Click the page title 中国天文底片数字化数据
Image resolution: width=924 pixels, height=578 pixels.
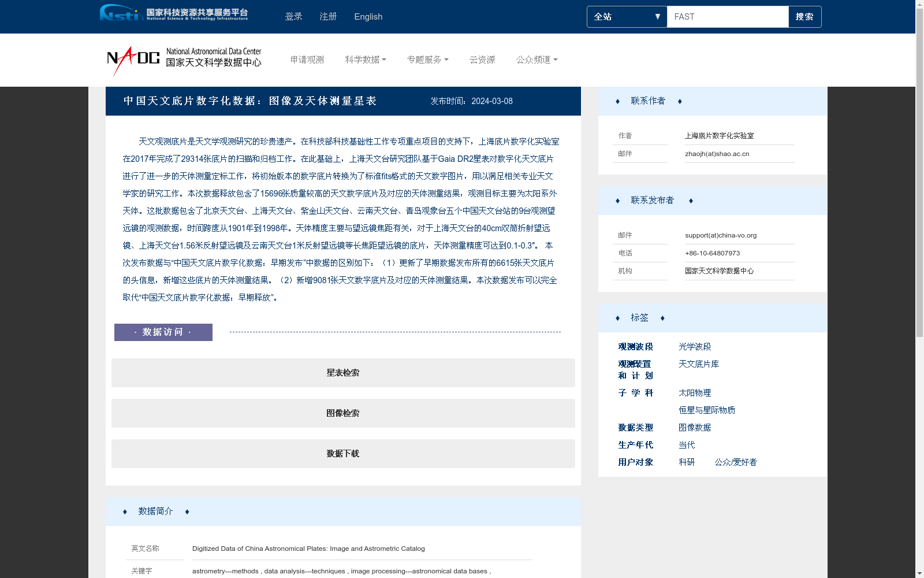250,101
